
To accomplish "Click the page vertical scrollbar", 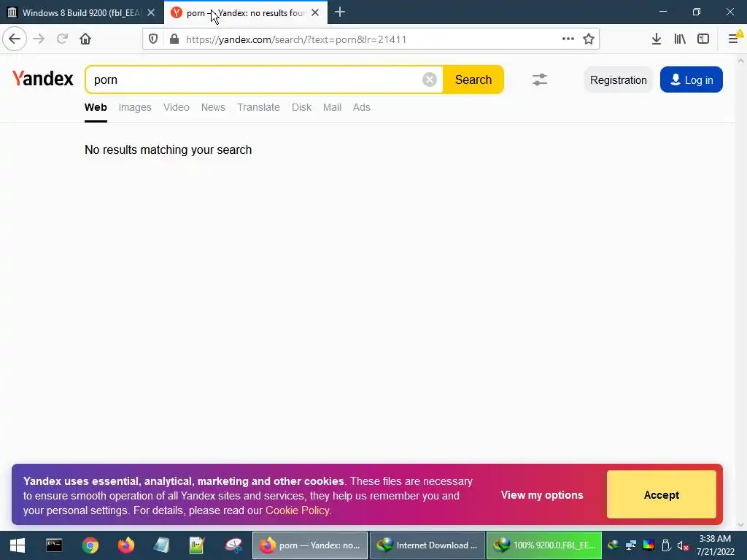I will [x=741, y=292].
